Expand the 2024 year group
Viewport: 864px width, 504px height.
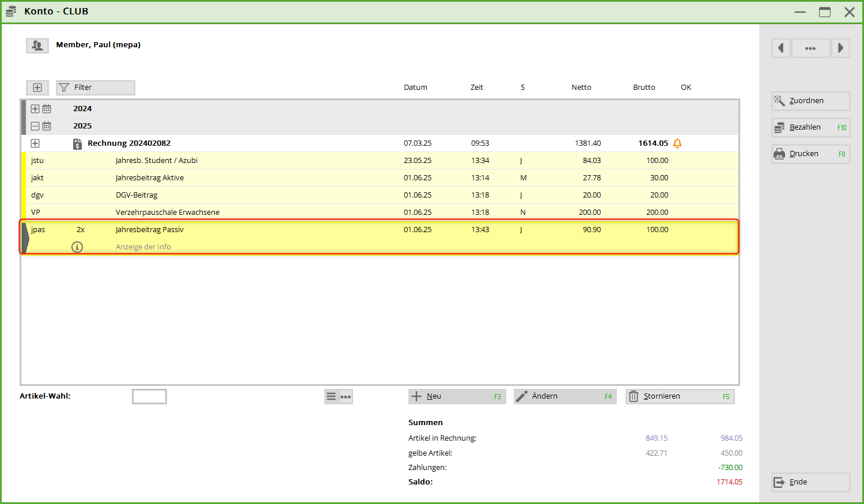[x=35, y=109]
